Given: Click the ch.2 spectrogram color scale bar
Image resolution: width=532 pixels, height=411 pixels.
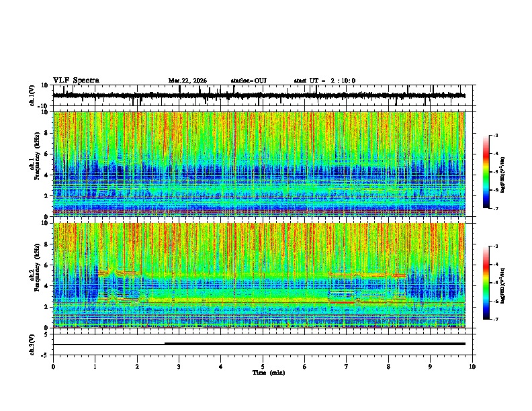Looking at the screenshot, I should pos(486,283).
